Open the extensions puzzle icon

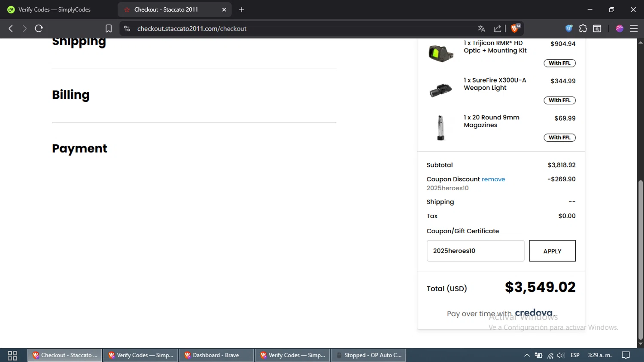click(x=583, y=28)
